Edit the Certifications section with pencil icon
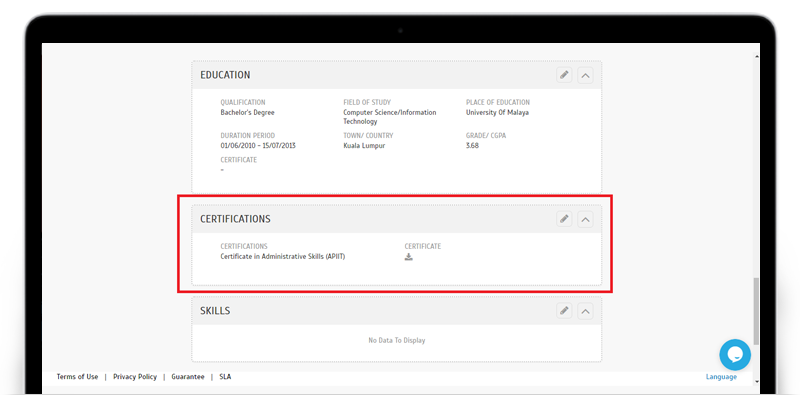 pyautogui.click(x=564, y=219)
